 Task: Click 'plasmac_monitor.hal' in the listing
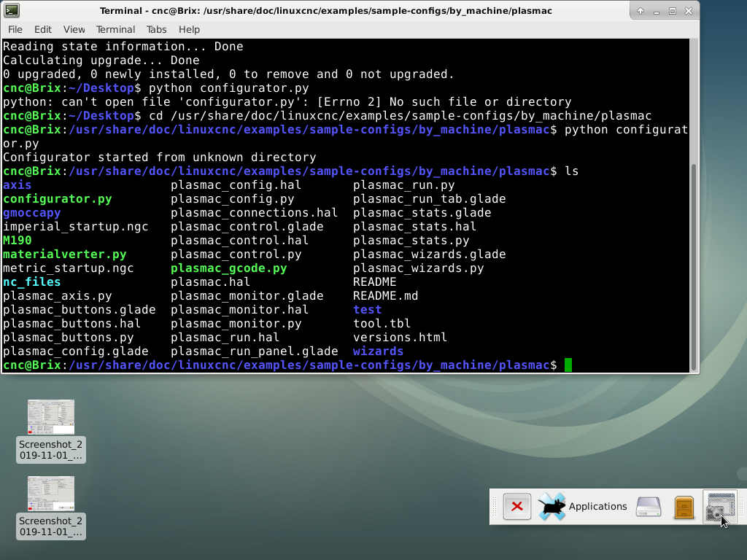(239, 309)
